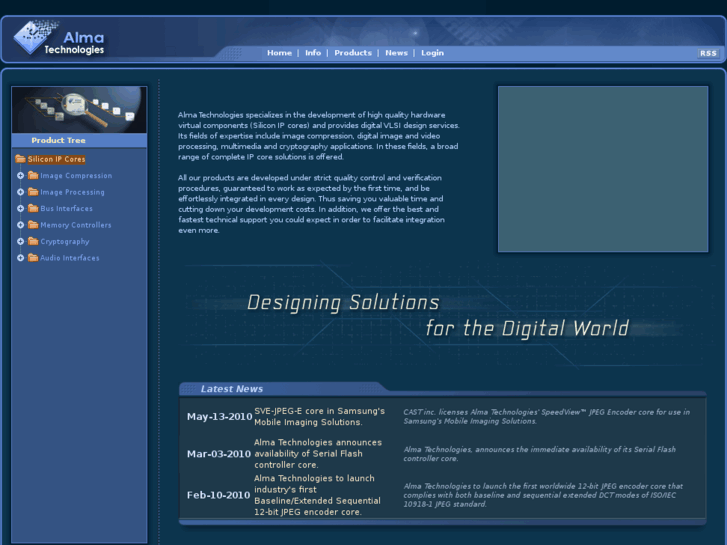Image resolution: width=727 pixels, height=545 pixels.
Task: Open SVE-JPEG-E core in Samsung's news headline
Action: [319, 417]
